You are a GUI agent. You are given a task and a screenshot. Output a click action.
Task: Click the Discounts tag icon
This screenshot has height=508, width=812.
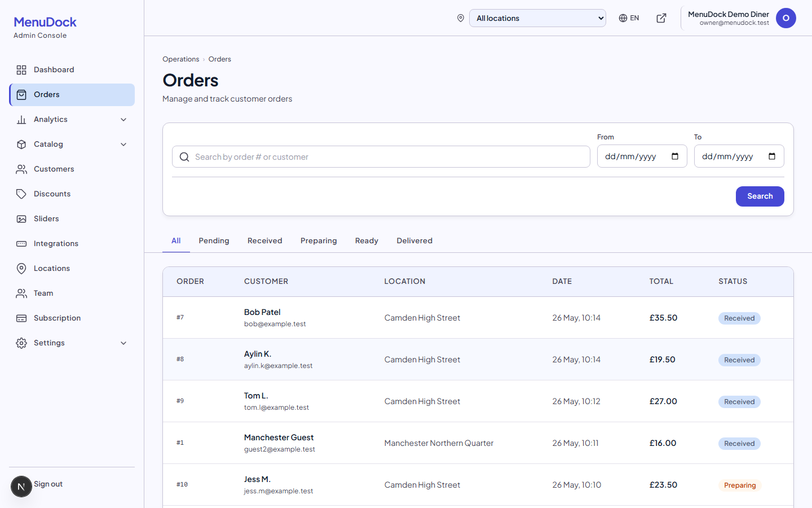[x=21, y=194]
